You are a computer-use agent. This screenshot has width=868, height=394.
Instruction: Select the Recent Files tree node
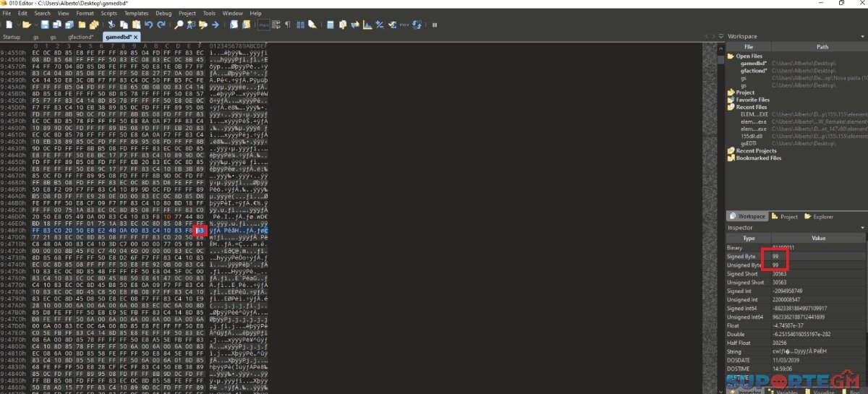(750, 107)
